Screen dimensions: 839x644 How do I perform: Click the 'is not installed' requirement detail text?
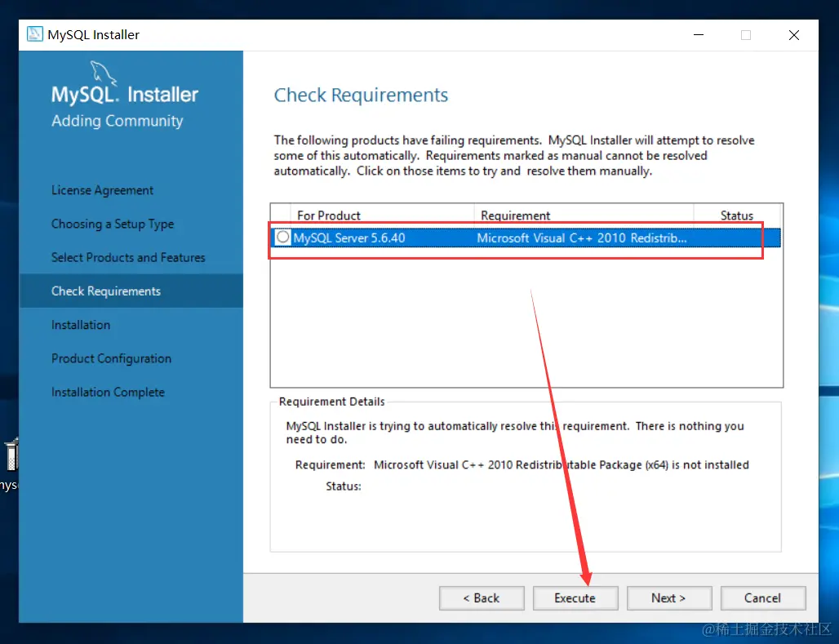[709, 464]
